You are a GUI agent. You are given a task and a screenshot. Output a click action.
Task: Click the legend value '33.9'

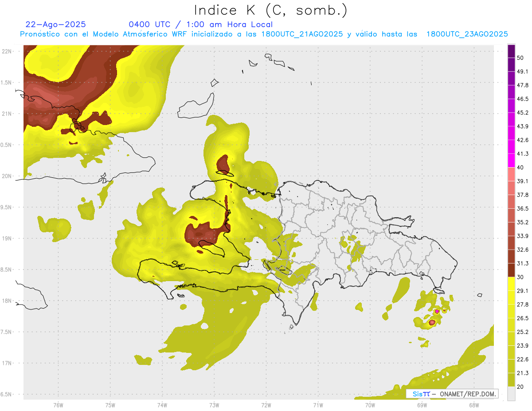523,236
